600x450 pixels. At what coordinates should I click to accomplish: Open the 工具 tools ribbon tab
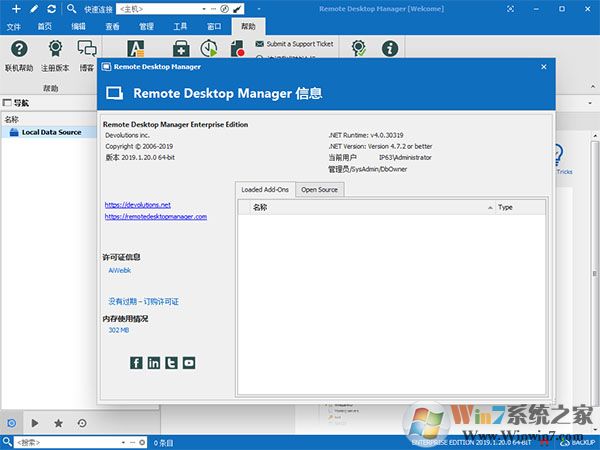click(180, 26)
